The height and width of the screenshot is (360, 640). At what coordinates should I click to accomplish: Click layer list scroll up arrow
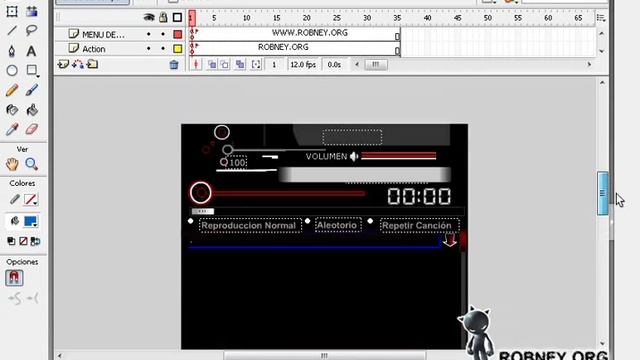[x=601, y=34]
